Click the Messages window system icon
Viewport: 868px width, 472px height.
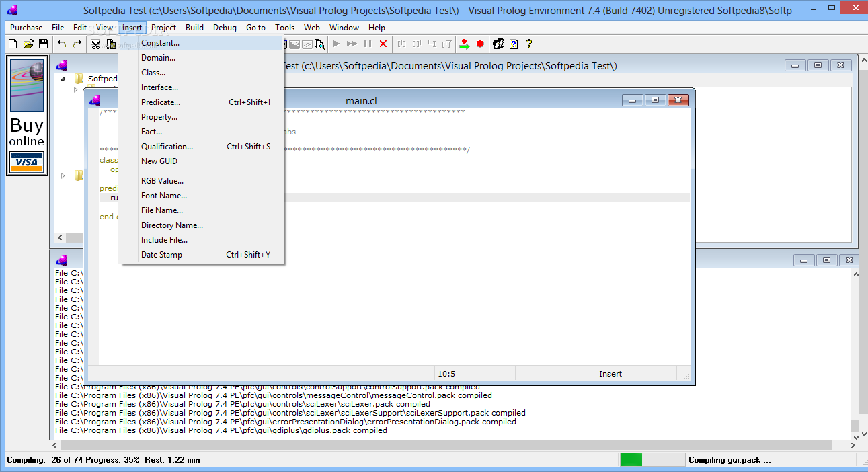62,260
